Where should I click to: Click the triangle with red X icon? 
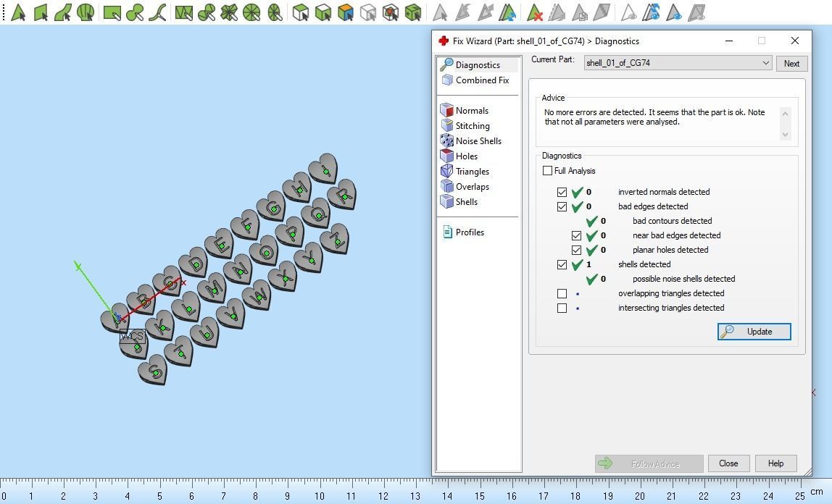(534, 12)
